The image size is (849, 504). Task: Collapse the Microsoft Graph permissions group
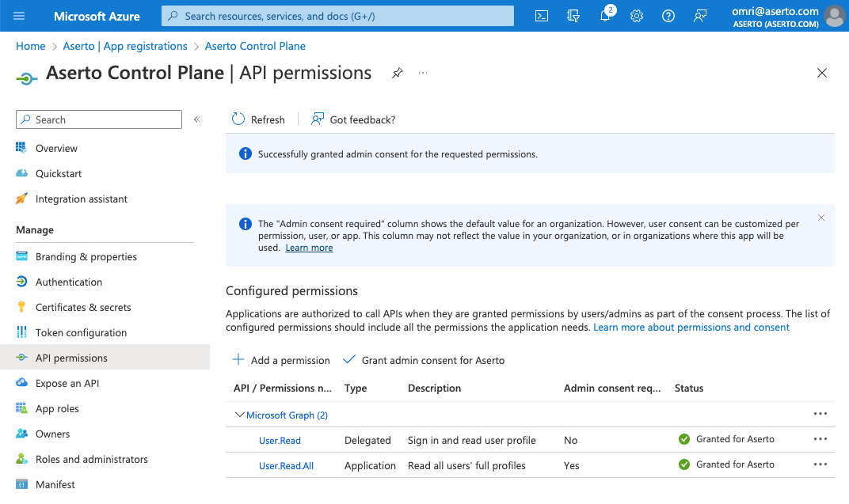[x=239, y=415]
